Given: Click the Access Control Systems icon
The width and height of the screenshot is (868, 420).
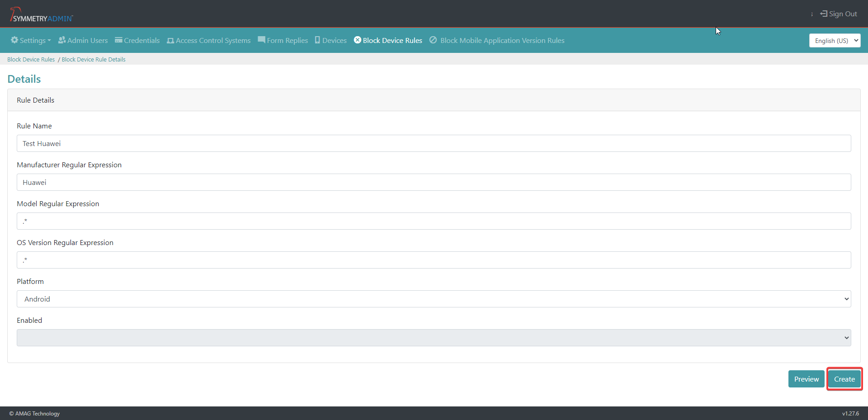Looking at the screenshot, I should tap(170, 40).
